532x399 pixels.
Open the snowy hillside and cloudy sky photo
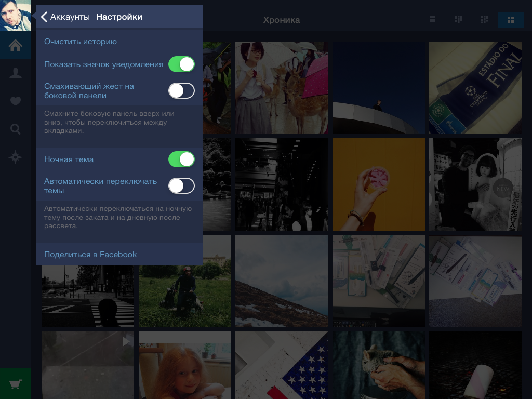pos(282,281)
